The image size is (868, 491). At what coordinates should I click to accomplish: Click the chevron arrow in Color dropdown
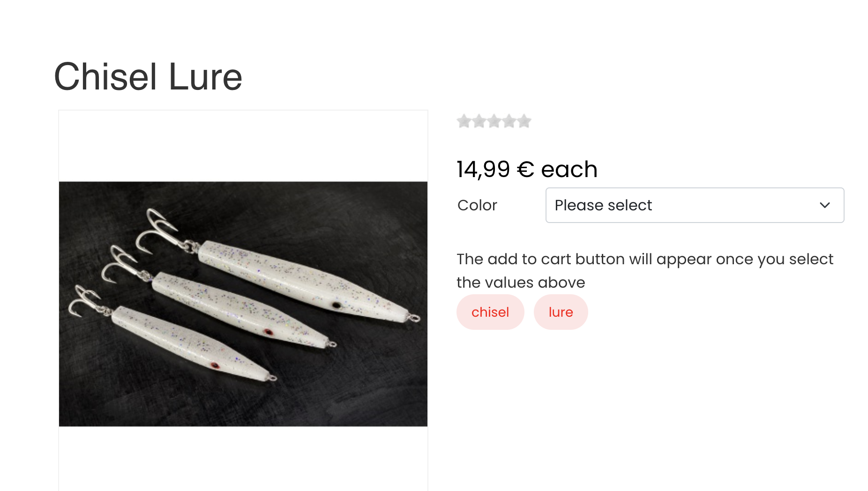(x=825, y=205)
